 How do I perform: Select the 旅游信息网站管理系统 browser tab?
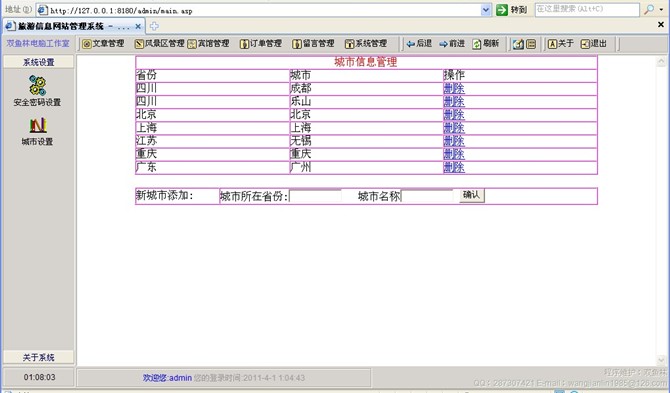pyautogui.click(x=73, y=26)
